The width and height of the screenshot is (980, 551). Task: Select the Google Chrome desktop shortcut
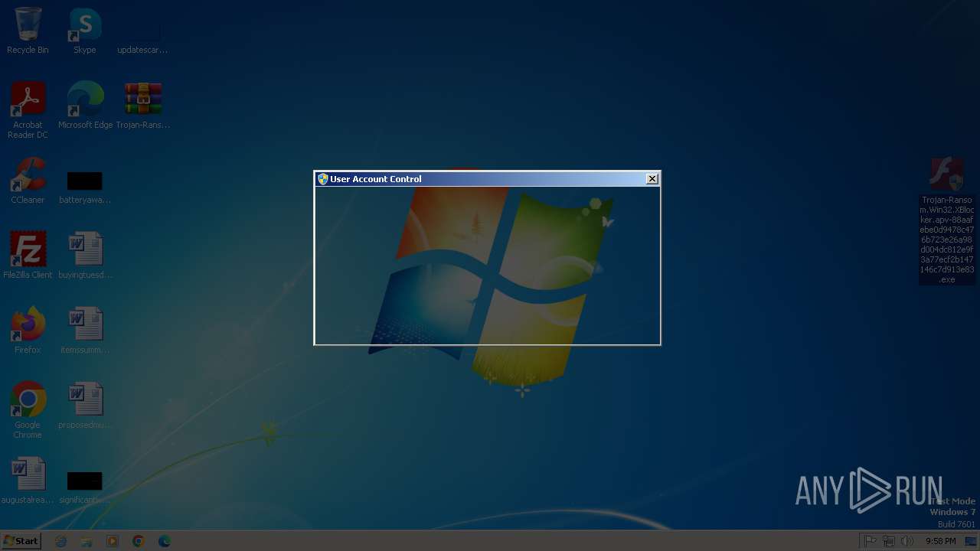[x=28, y=410]
